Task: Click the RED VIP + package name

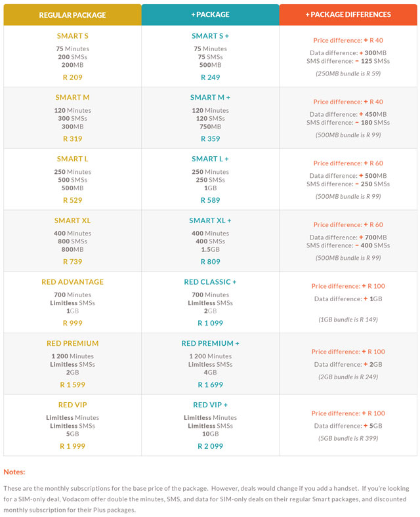Action: [x=210, y=405]
